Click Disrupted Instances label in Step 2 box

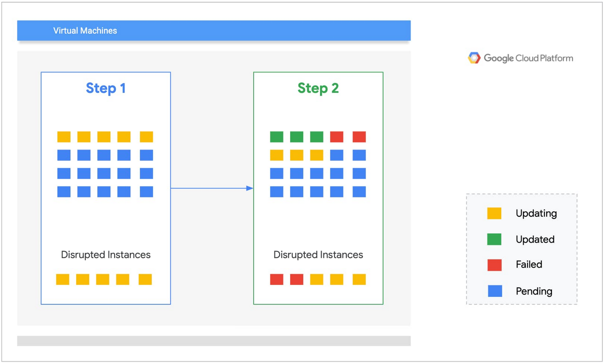point(318,255)
